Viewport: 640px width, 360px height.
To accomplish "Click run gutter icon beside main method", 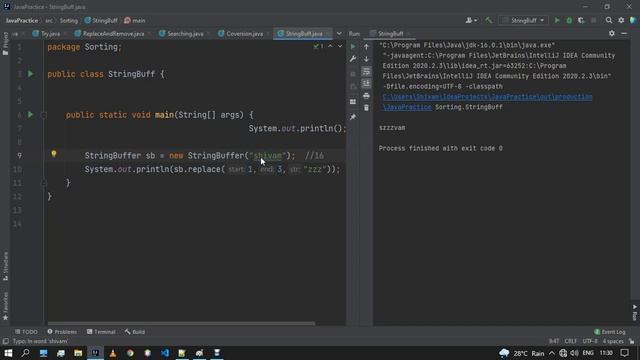I will (30, 115).
